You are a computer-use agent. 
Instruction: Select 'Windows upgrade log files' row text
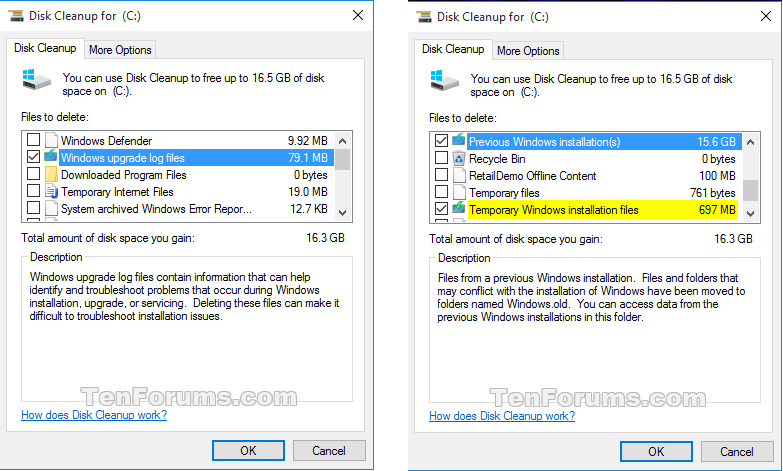point(123,158)
